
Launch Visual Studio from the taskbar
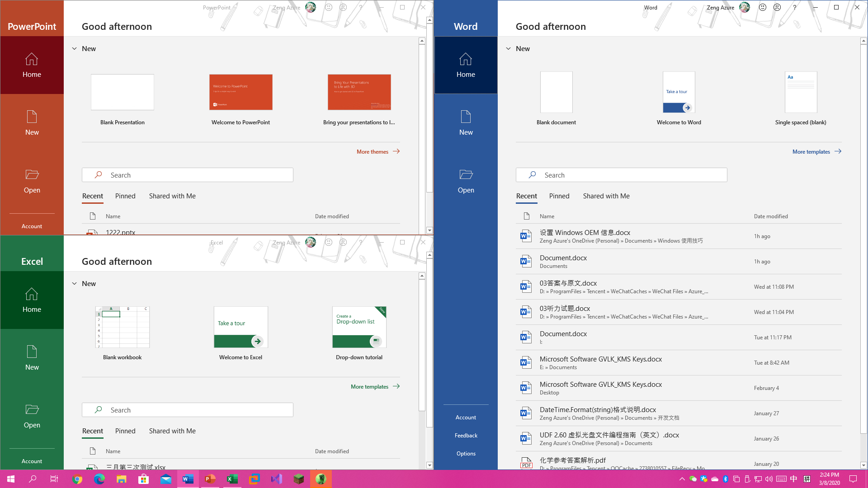click(x=276, y=479)
